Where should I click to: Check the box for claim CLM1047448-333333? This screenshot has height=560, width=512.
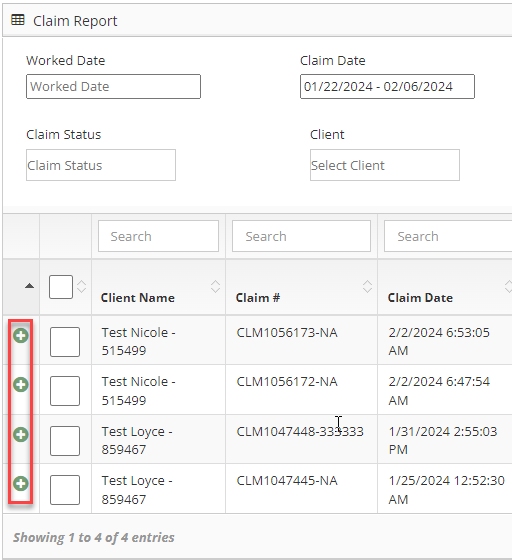coord(65,441)
